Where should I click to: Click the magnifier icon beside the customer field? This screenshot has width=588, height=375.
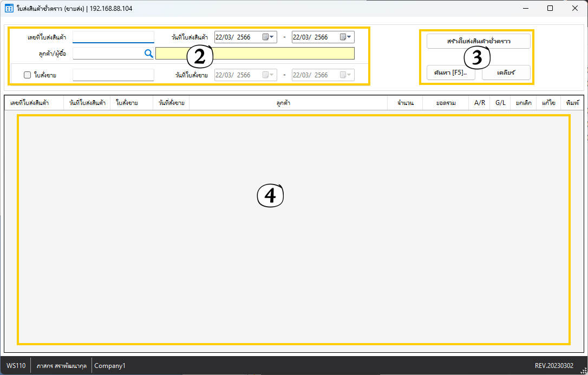(148, 53)
